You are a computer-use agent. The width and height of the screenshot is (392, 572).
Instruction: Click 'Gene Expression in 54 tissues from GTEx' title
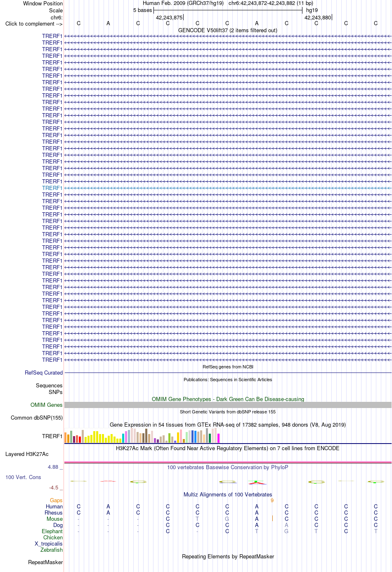coord(228,425)
